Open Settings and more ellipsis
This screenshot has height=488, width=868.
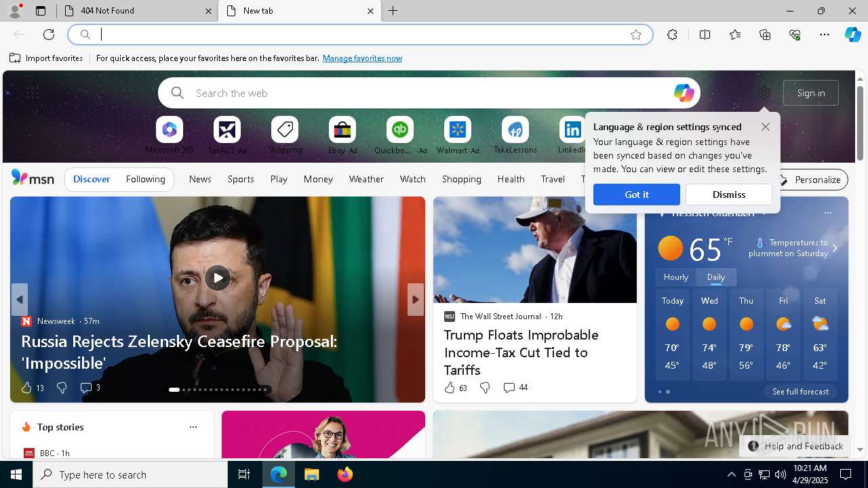coord(825,35)
